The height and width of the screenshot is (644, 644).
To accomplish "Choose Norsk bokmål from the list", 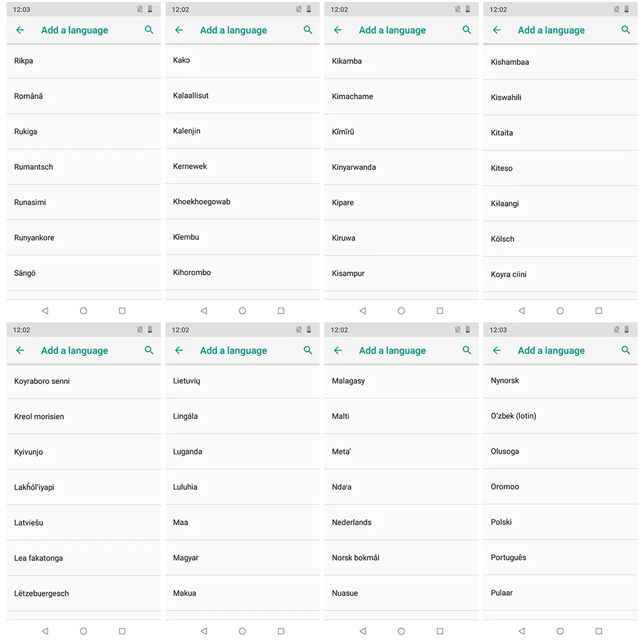I will [401, 558].
